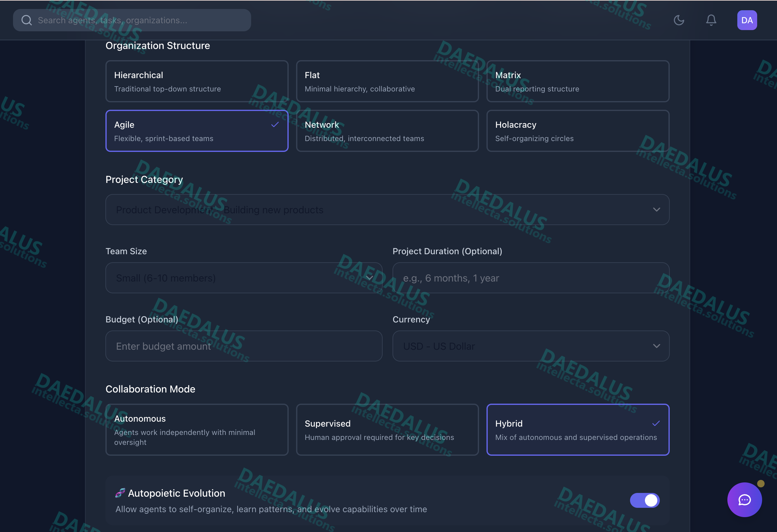This screenshot has height=532, width=777.
Task: Choose Autonomous collaboration mode
Action: click(197, 430)
